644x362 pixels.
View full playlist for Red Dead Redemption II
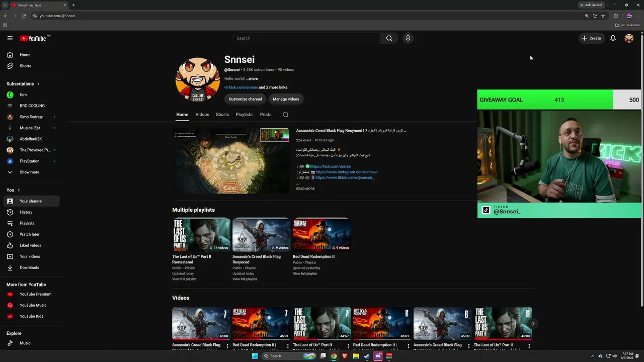305,274
